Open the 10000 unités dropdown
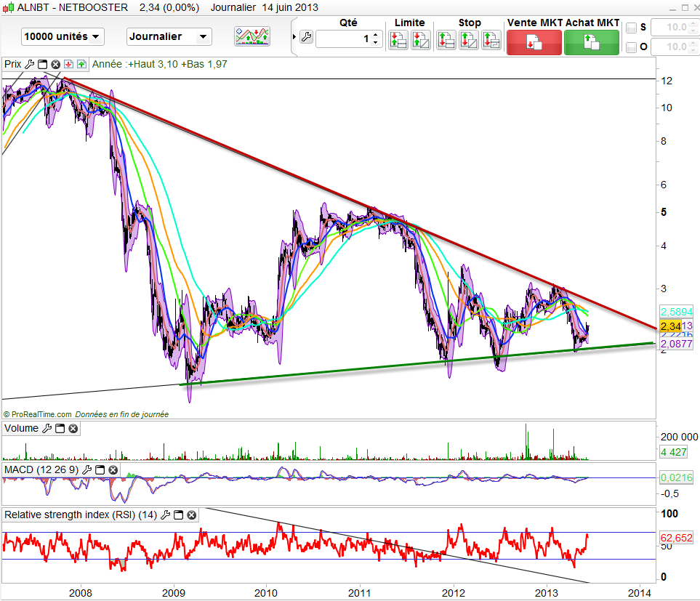 (x=63, y=36)
